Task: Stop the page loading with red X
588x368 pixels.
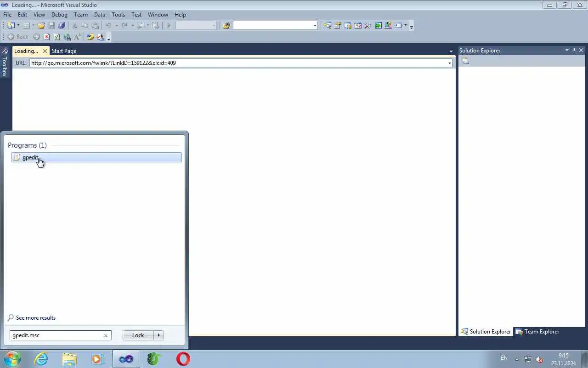Action: click(46, 37)
